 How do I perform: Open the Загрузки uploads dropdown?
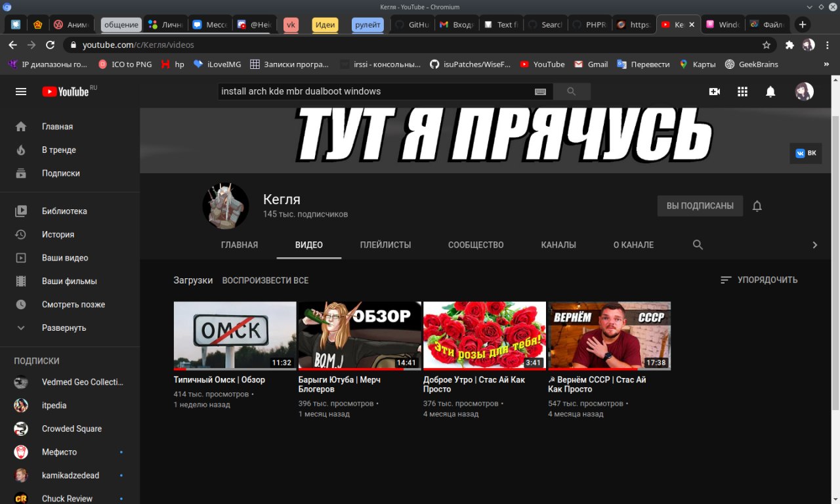click(193, 280)
